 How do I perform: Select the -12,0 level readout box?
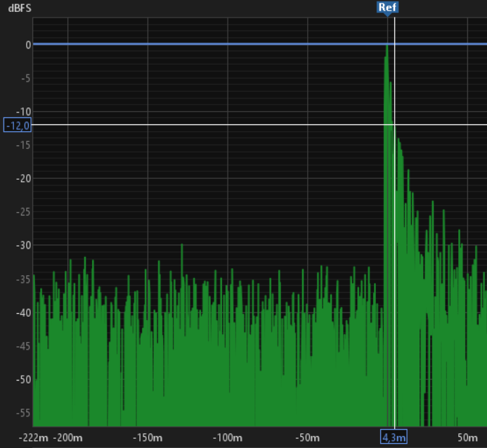[18, 125]
